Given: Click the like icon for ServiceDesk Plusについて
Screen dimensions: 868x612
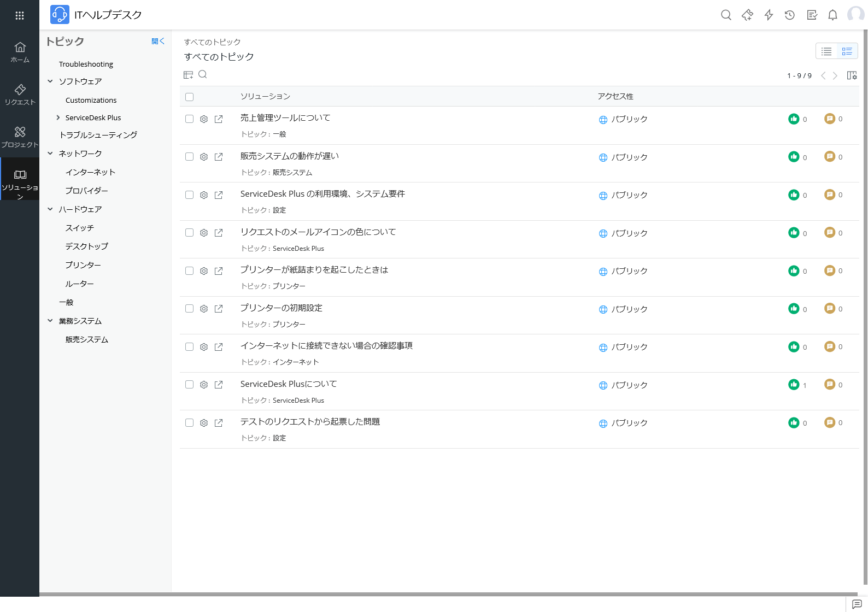Looking at the screenshot, I should (794, 385).
